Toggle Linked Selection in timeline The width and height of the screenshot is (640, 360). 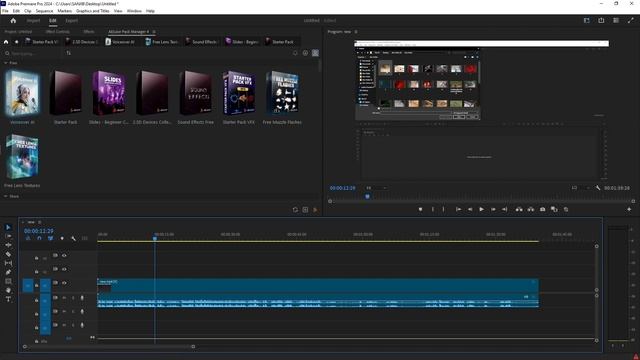51,238
